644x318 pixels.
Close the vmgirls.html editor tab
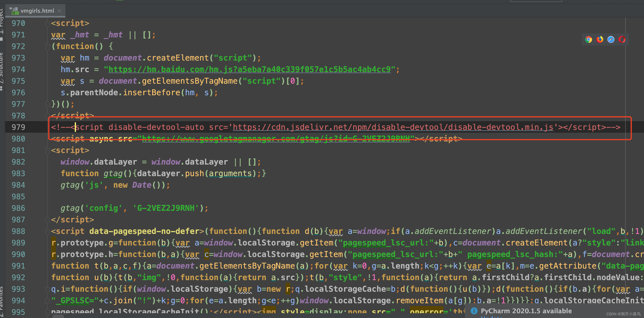point(59,11)
